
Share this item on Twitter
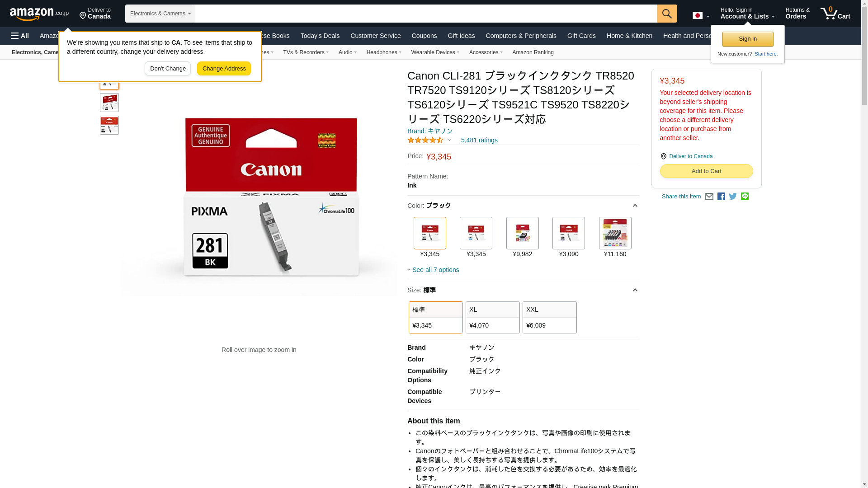(x=733, y=197)
